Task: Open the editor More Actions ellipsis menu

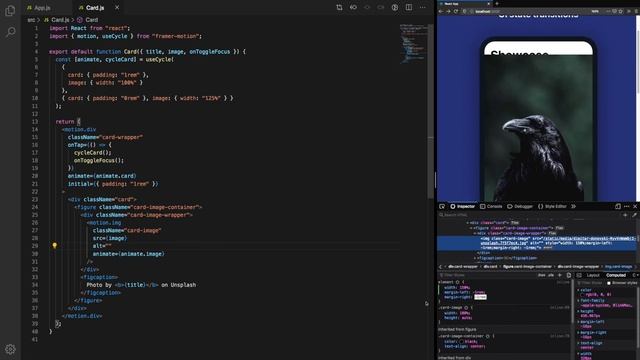Action: [x=422, y=7]
